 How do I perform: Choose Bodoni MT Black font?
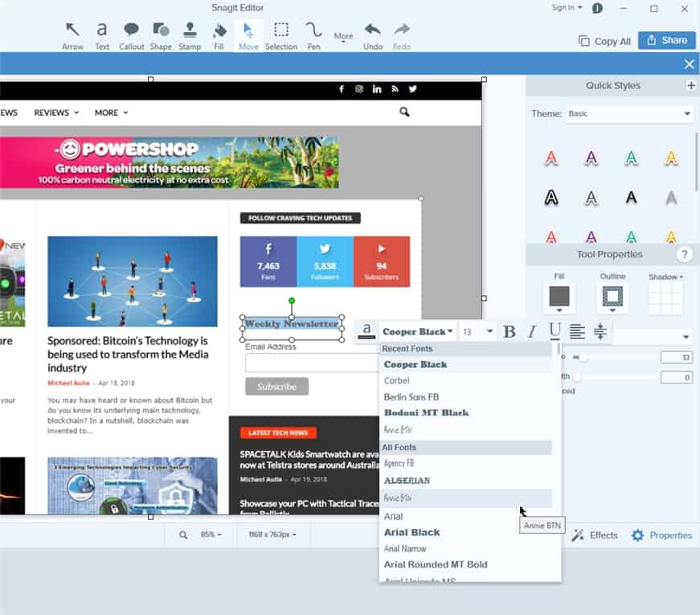[465, 412]
